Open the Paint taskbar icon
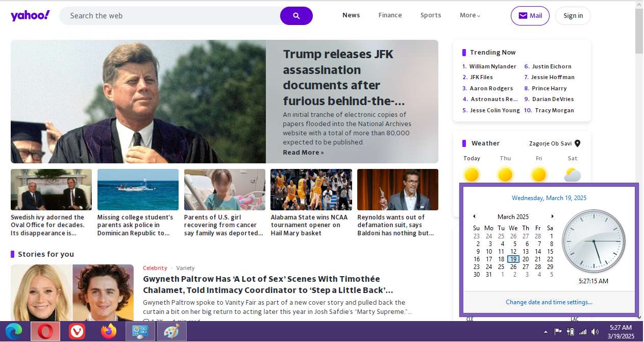The width and height of the screenshot is (644, 342). point(171,332)
